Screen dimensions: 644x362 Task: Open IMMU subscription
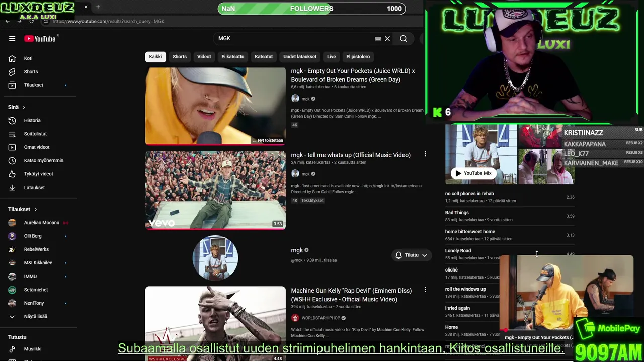(30, 277)
